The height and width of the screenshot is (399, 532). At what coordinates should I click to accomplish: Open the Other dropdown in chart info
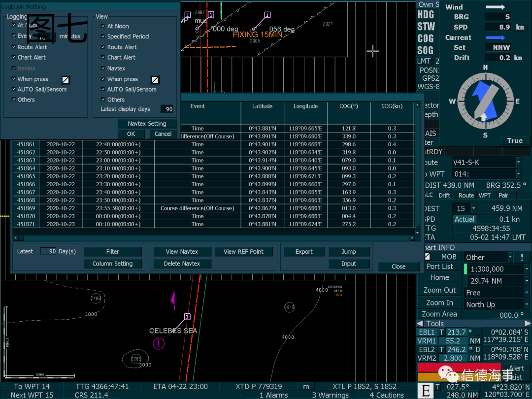click(510, 257)
